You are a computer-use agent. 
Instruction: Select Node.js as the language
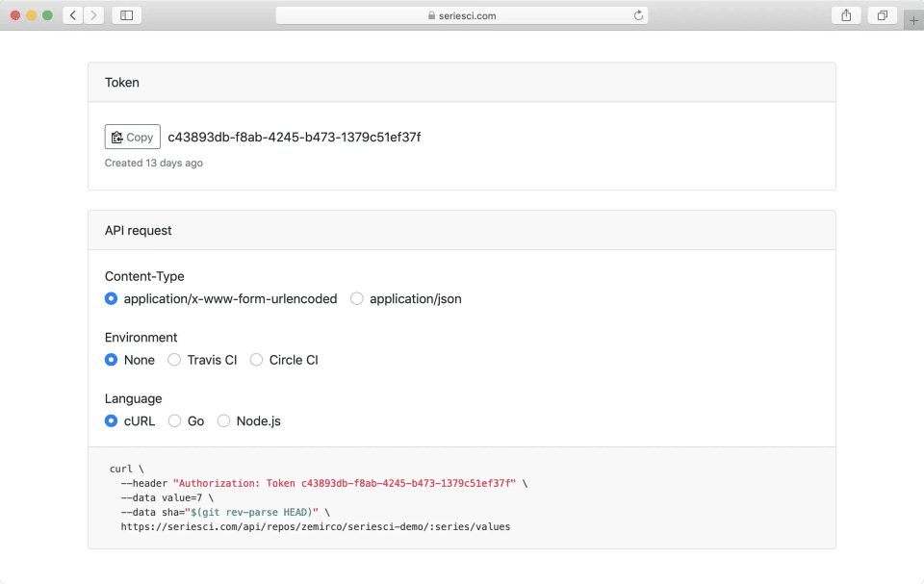224,421
